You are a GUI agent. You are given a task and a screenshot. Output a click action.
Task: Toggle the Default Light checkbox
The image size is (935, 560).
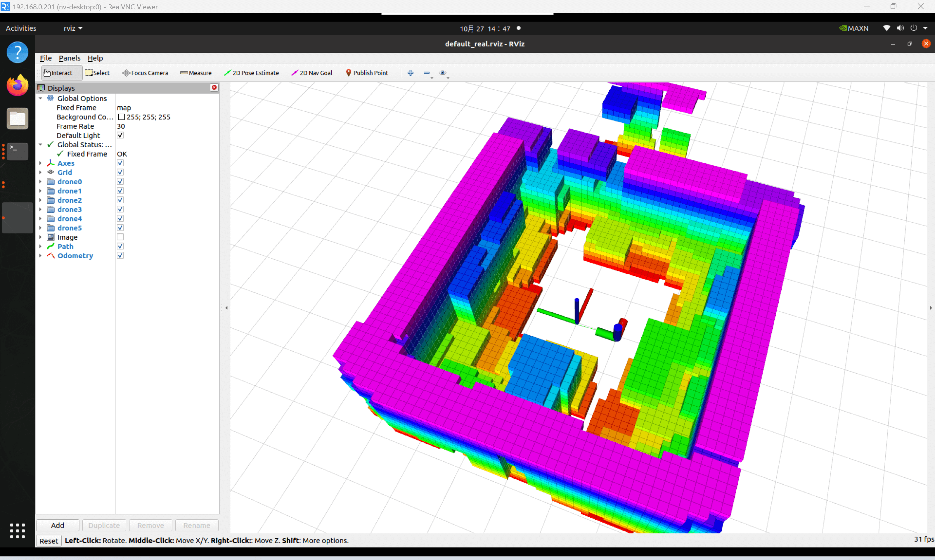[x=120, y=135]
